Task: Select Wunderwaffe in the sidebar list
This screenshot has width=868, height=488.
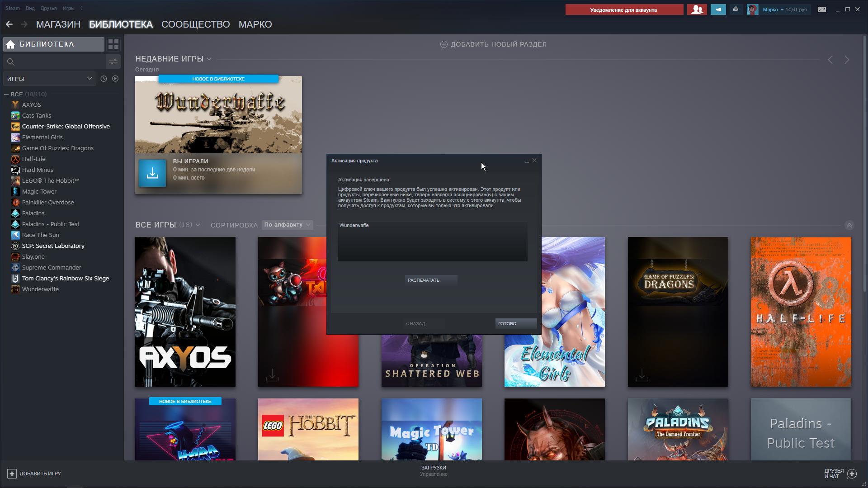Action: [x=40, y=289]
